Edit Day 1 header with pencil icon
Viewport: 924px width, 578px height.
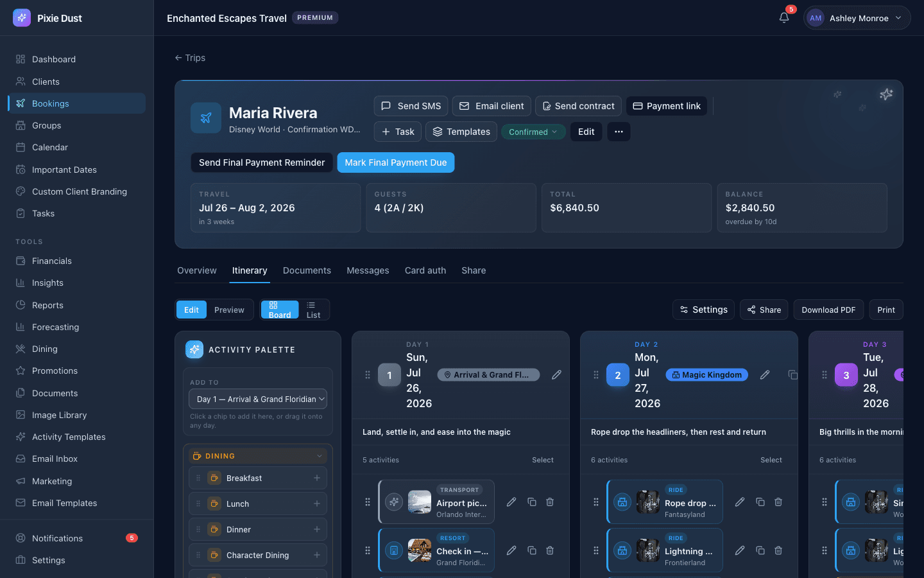(556, 374)
